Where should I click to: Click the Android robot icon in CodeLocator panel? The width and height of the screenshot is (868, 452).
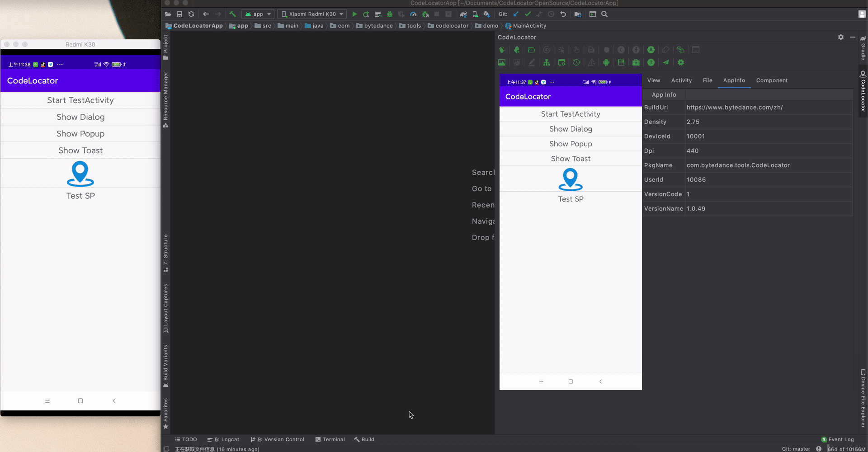[x=606, y=62]
